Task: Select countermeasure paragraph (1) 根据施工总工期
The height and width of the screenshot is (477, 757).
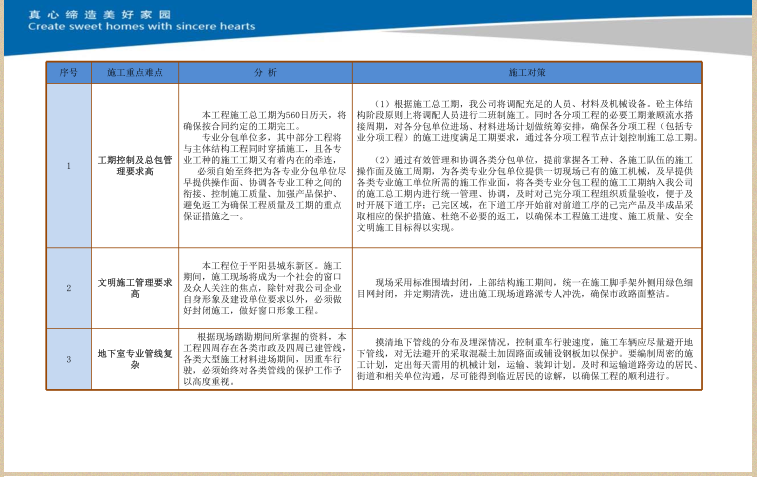Action: coord(527,120)
